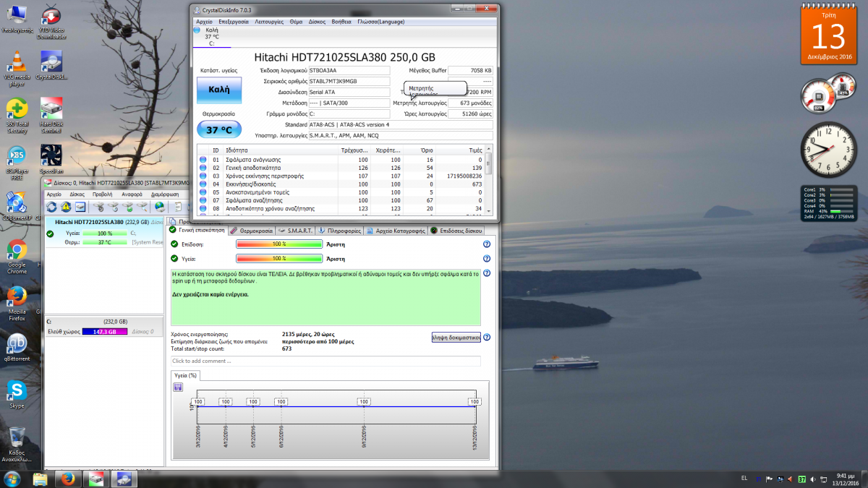This screenshot has width=868, height=488.
Task: Switch to the Γενική επισκόπηση tab
Action: [x=197, y=230]
